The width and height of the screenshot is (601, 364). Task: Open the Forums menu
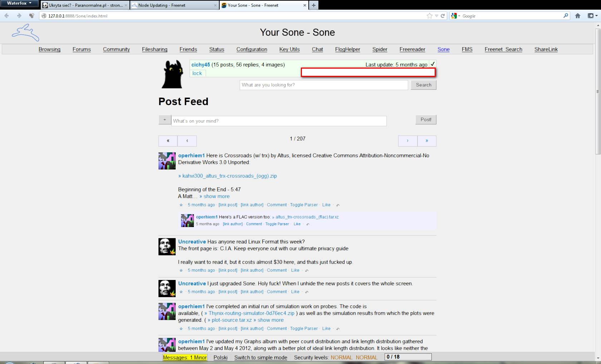tap(82, 49)
